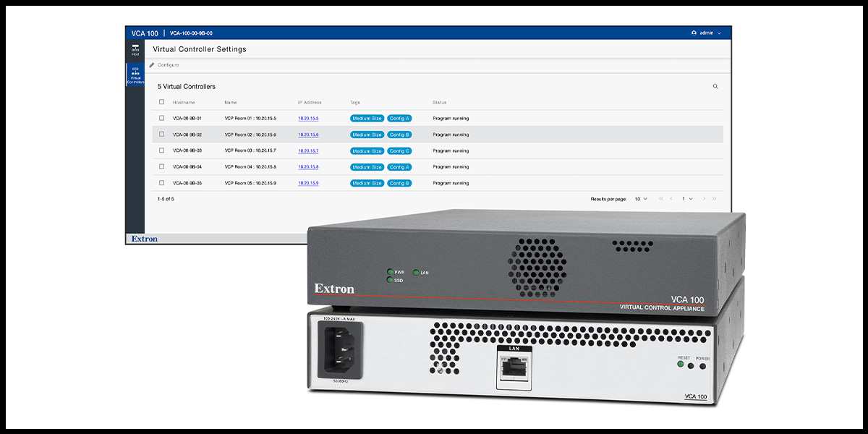
Task: Go to the last results page
Action: point(715,198)
